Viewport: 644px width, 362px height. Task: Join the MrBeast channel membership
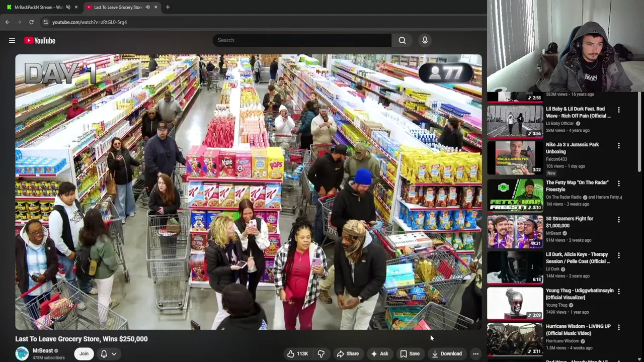84,354
